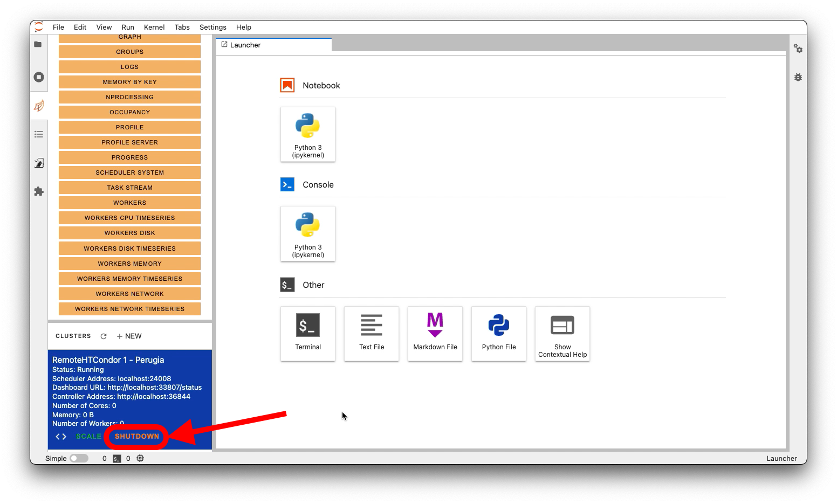This screenshot has height=504, width=837.
Task: Open the View menu
Action: 104,27
